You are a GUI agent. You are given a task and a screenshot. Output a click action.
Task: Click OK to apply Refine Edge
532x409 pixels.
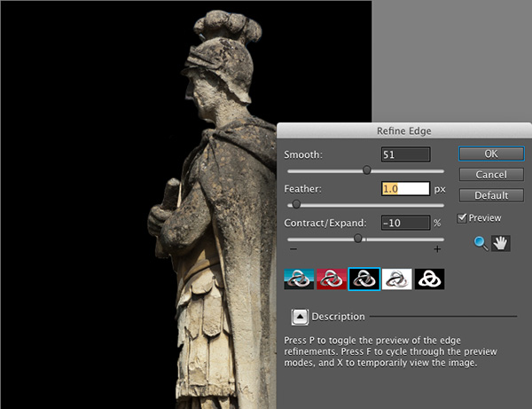[x=490, y=153]
